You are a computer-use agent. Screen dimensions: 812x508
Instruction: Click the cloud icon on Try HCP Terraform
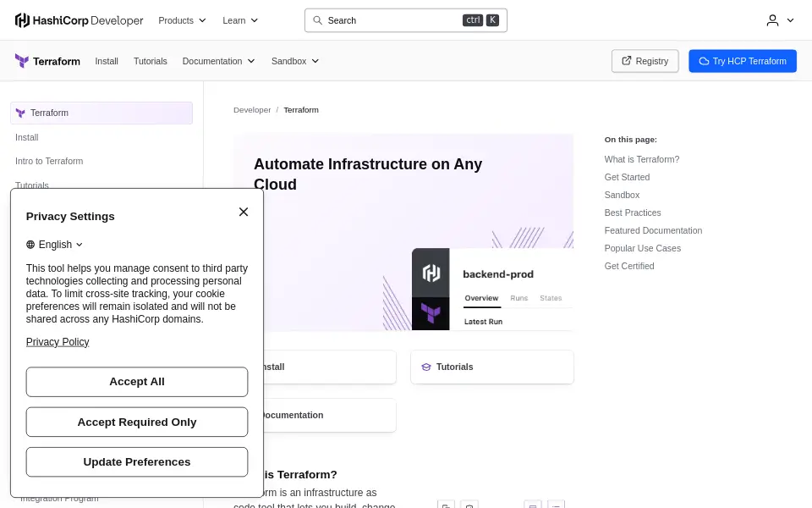704,61
